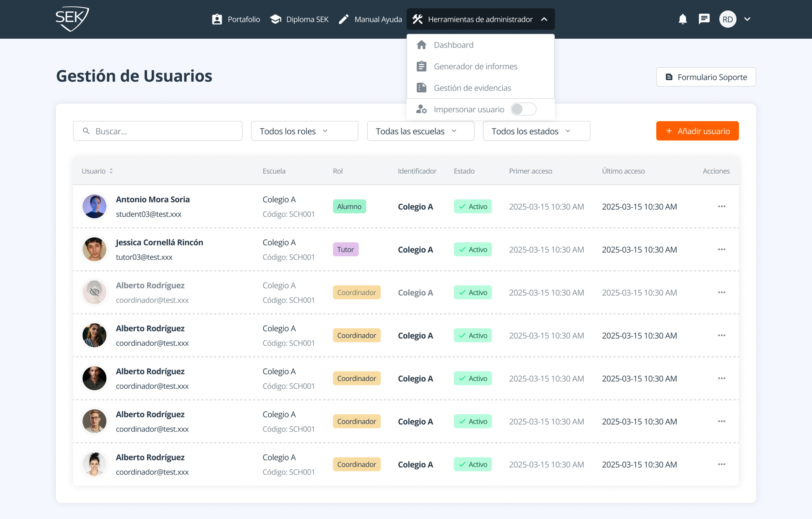The image size is (812, 519).
Task: Enable the Impersonar usuario switch
Action: (523, 109)
